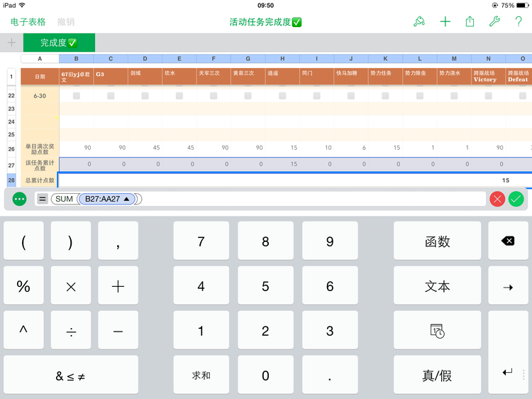Open comparison operators & ≤ ≠ key

click(71, 375)
